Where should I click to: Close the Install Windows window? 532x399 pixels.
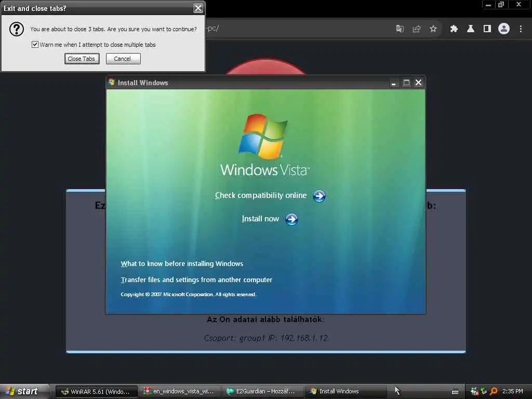pyautogui.click(x=419, y=83)
